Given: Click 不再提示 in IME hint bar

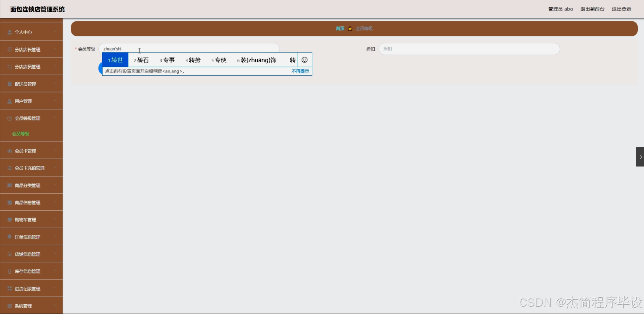Looking at the screenshot, I should (x=300, y=71).
